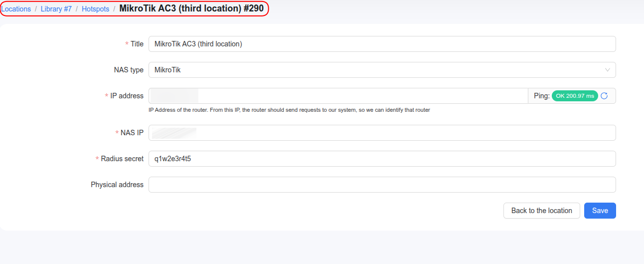Viewport: 644px width, 264px height.
Task: Expand NAS type list via chevron arrow
Action: (x=608, y=70)
